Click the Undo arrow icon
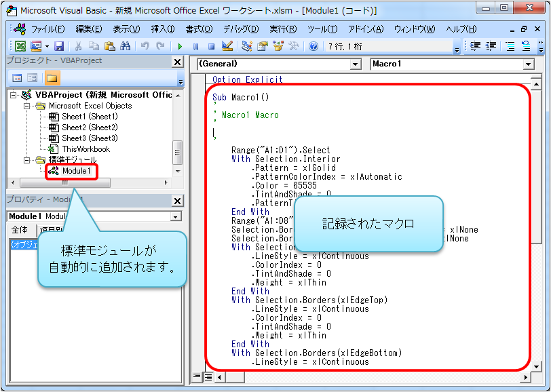551x392 pixels. point(145,46)
